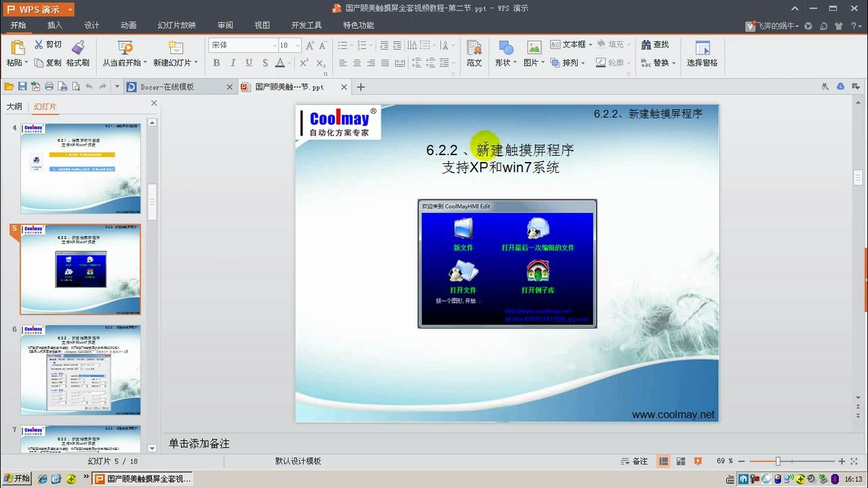Toggle fit-to-window icon beside zoom slider
The image size is (868, 488).
pyautogui.click(x=854, y=461)
